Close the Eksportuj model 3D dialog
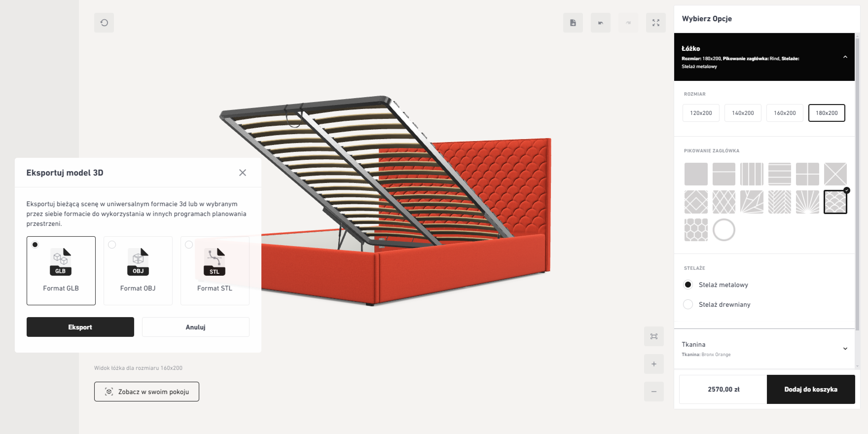Viewport: 868px width, 434px height. (243, 173)
